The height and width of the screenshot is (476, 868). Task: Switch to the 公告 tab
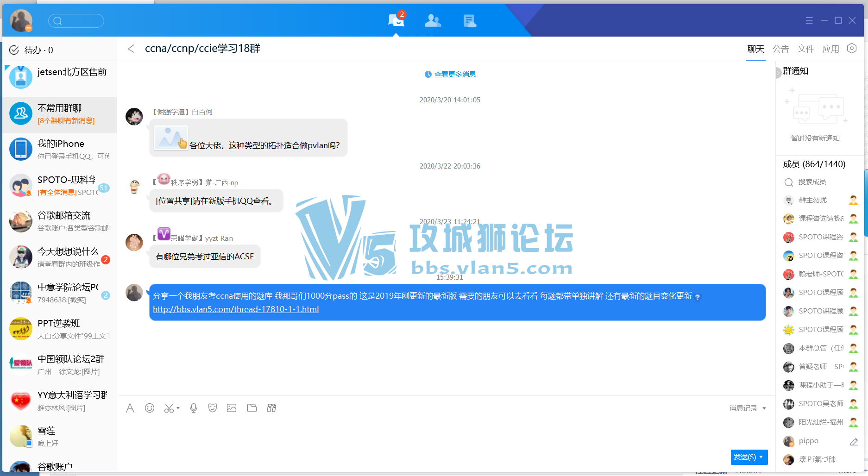pos(780,49)
